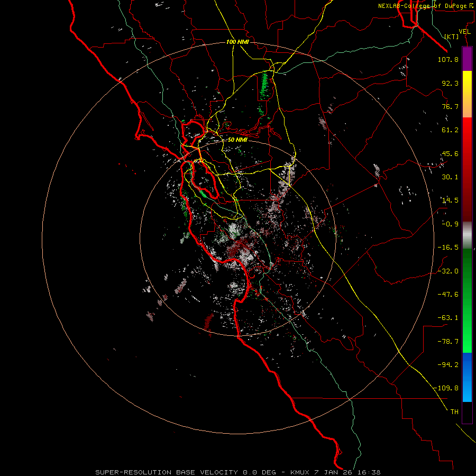
Task: Pick the purple segment of velocity color bar
Action: pos(467,59)
